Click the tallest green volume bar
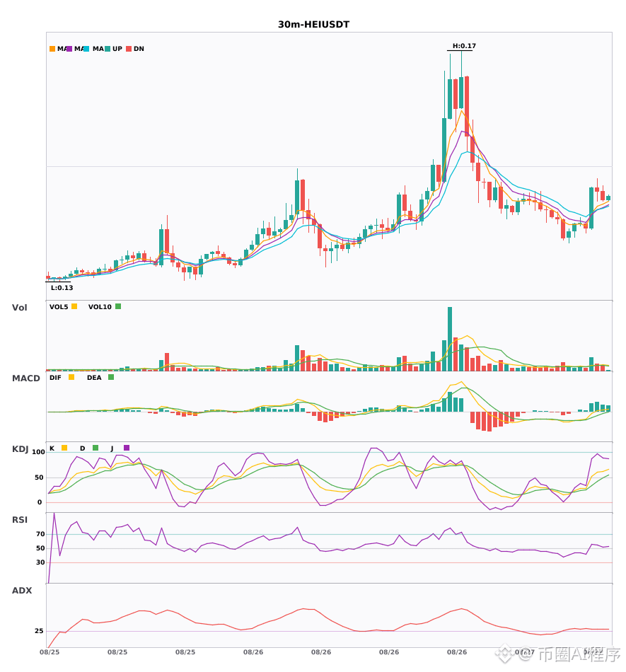This screenshot has width=626, height=672. (450, 339)
